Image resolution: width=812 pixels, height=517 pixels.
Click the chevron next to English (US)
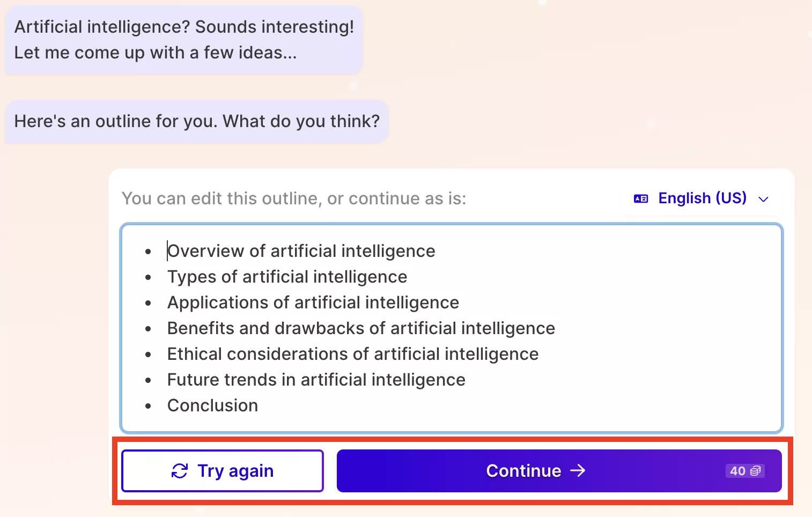click(764, 200)
